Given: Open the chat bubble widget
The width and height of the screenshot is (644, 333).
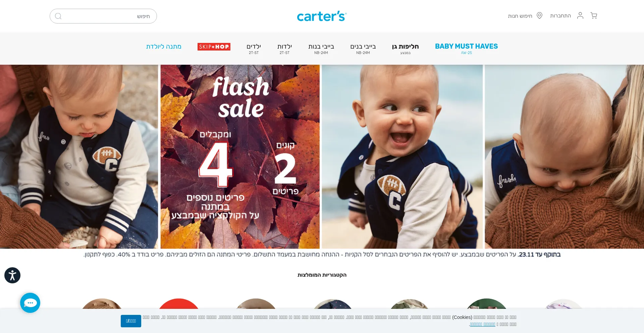Looking at the screenshot, I should (30, 303).
